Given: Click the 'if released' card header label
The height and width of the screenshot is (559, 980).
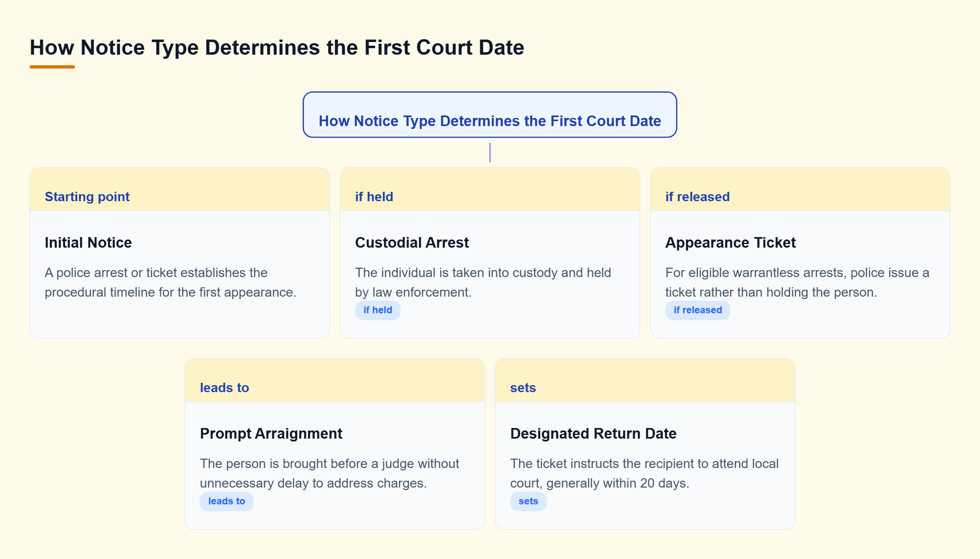Looking at the screenshot, I should point(697,197).
